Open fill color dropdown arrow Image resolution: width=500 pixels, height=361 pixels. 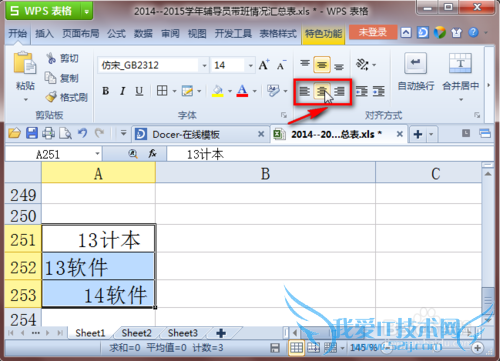click(x=230, y=91)
